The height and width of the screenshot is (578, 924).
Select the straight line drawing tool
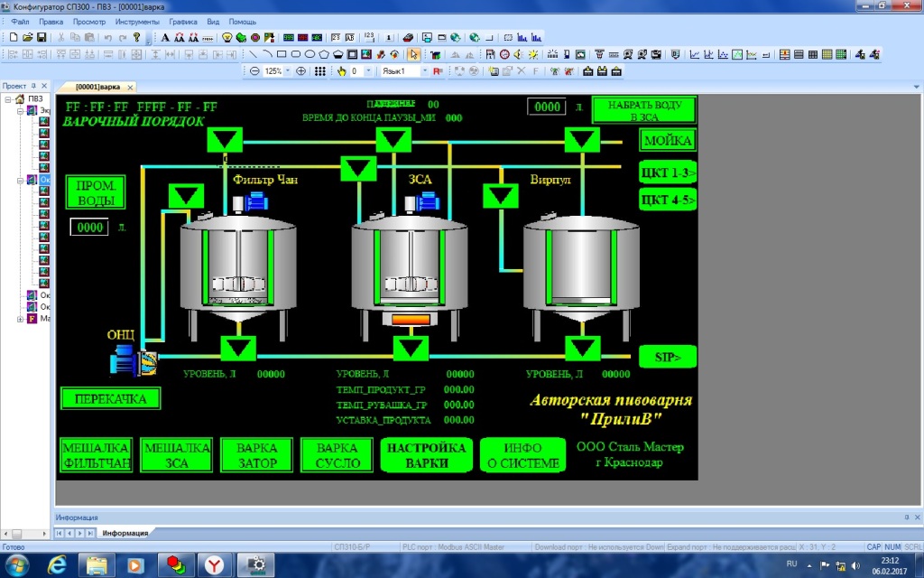(254, 54)
